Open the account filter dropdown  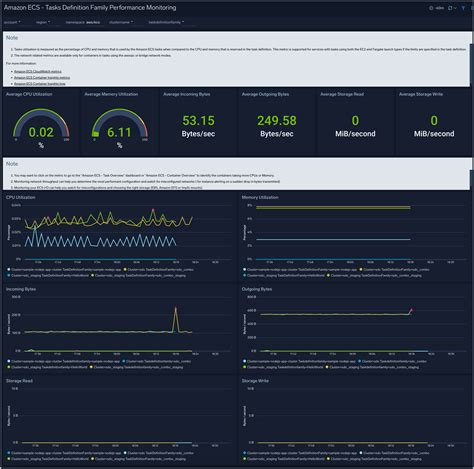point(12,22)
